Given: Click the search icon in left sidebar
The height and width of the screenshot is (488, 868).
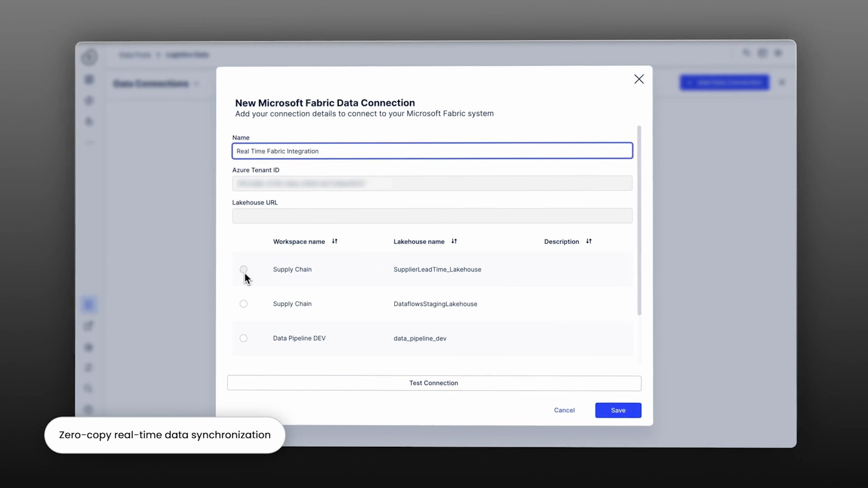Looking at the screenshot, I should [x=89, y=389].
